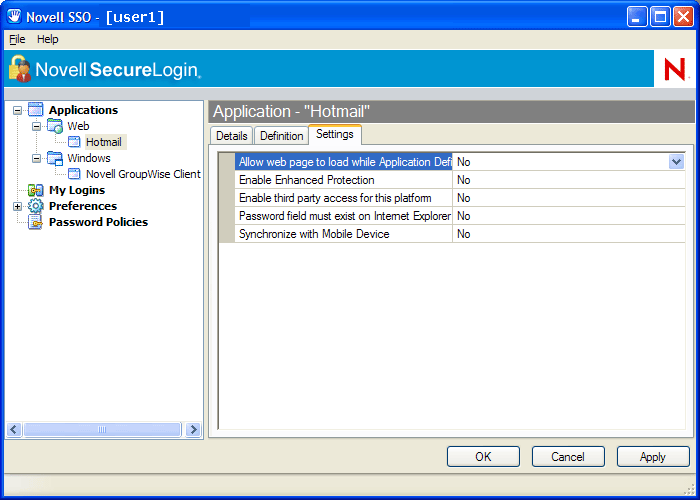This screenshot has height=500, width=700.
Task: Select the Windows tree label
Action: tap(89, 158)
